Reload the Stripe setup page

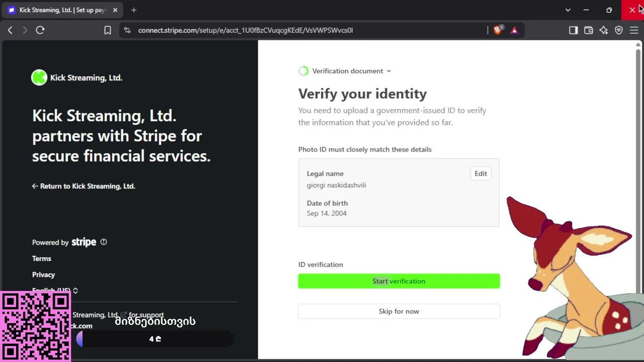40,30
